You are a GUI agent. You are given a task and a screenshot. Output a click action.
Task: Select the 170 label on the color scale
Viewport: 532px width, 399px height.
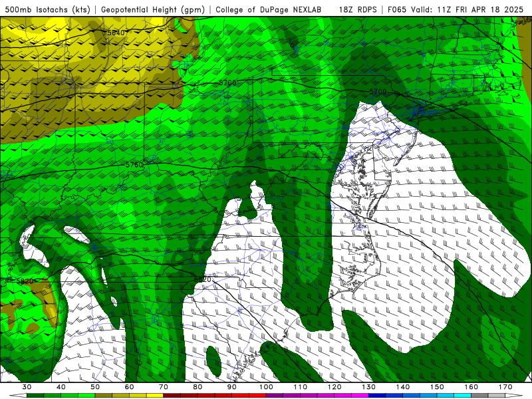point(505,387)
